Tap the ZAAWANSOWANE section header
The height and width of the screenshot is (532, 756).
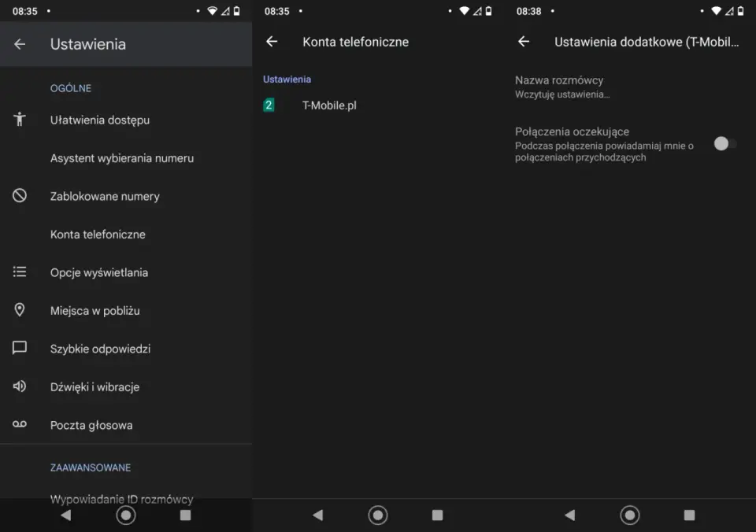91,467
